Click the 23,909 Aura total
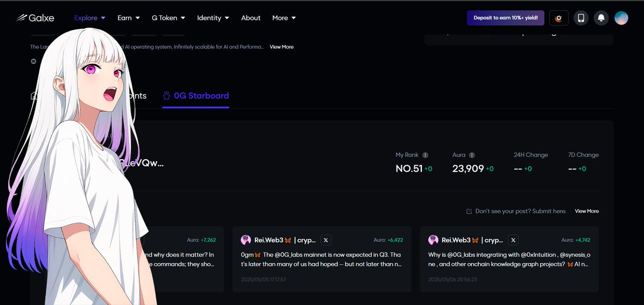 [x=468, y=168]
